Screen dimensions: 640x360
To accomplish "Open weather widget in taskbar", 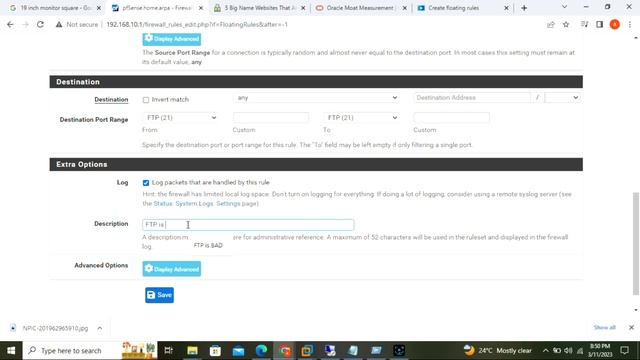I will click(x=498, y=350).
